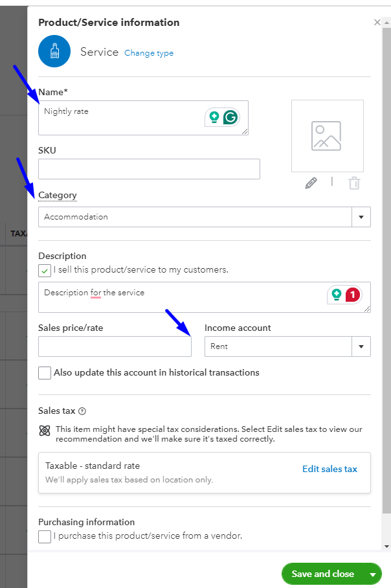This screenshot has width=391, height=588.
Task: Click the Sales price/rate input field
Action: [x=115, y=346]
